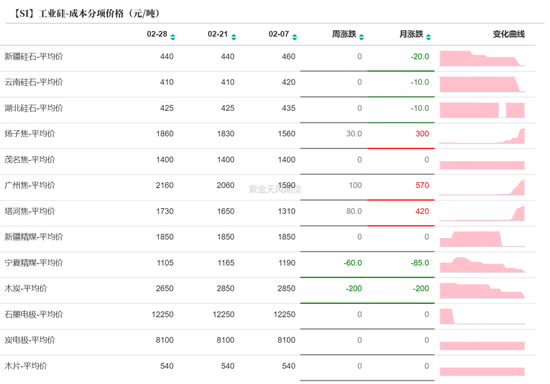550x384 pixels.
Task: Click 塔河焦 02-21 value 1650
Action: 226,211
